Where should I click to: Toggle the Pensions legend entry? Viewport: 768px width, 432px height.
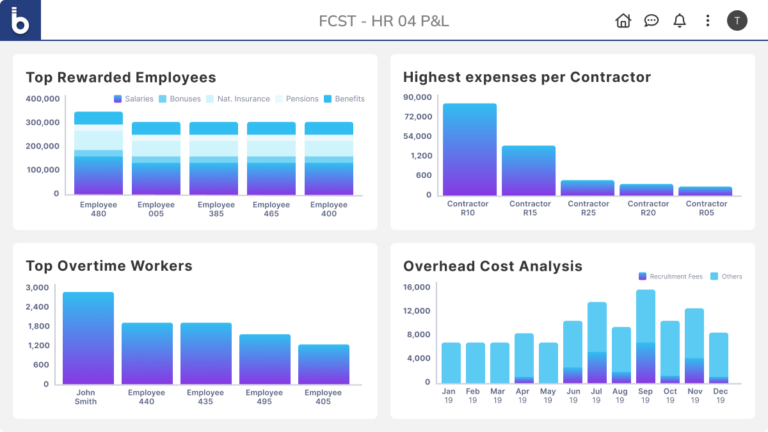[x=296, y=99]
